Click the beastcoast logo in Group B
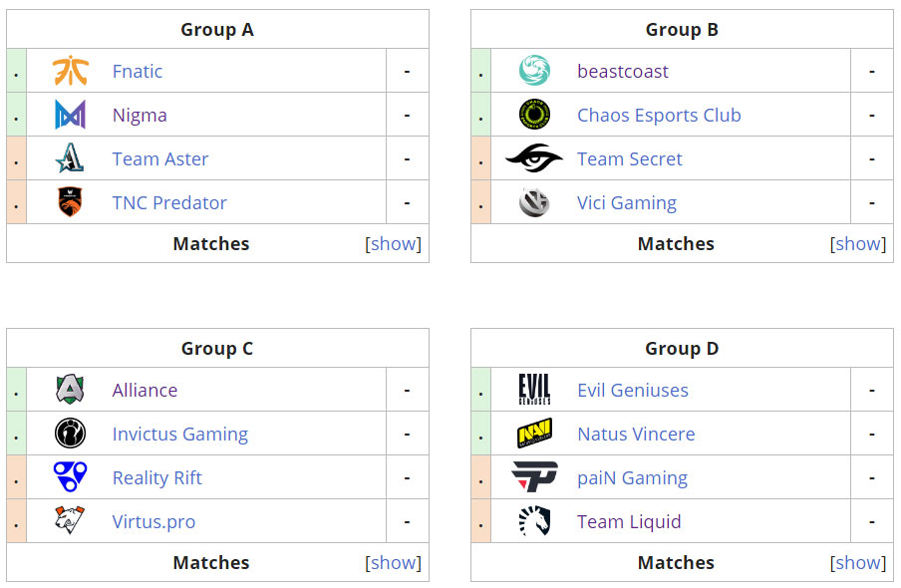This screenshot has height=588, width=901. point(533,71)
